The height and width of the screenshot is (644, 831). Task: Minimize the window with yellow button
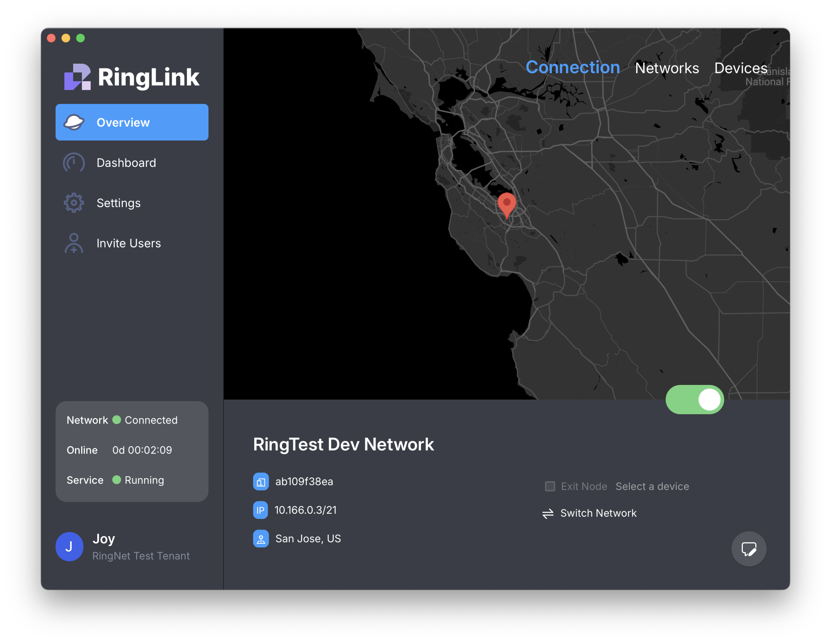click(x=66, y=38)
